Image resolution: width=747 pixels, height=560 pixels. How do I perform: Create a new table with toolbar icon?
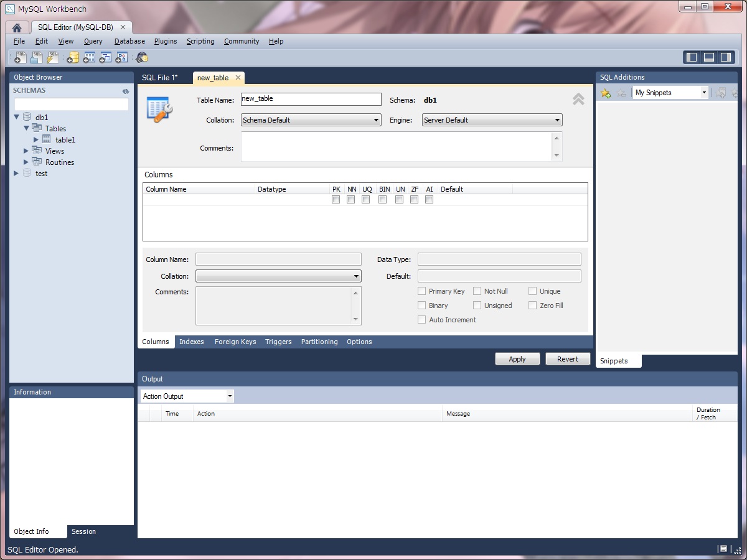89,57
